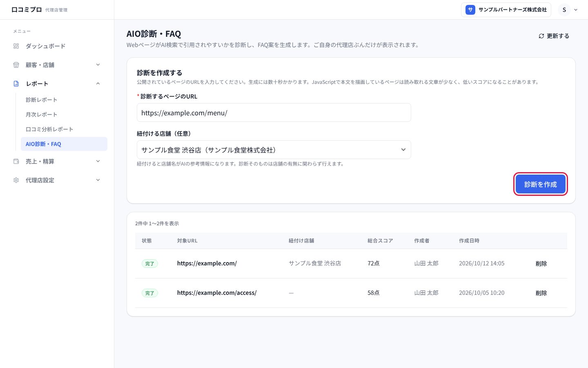The height and width of the screenshot is (368, 588).
Task: Open the 紐付ける店舗 store dropdown
Action: (274, 150)
